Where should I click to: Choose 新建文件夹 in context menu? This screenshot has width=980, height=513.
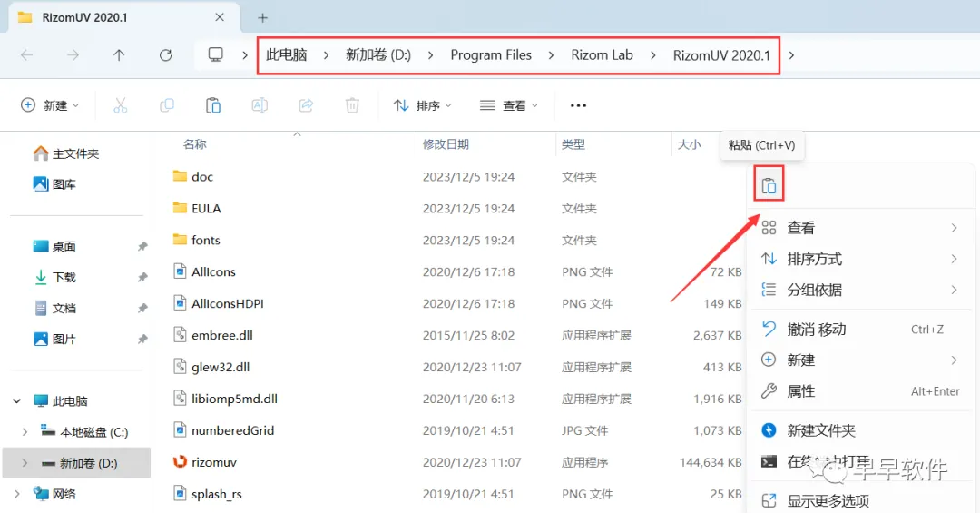coord(860,430)
